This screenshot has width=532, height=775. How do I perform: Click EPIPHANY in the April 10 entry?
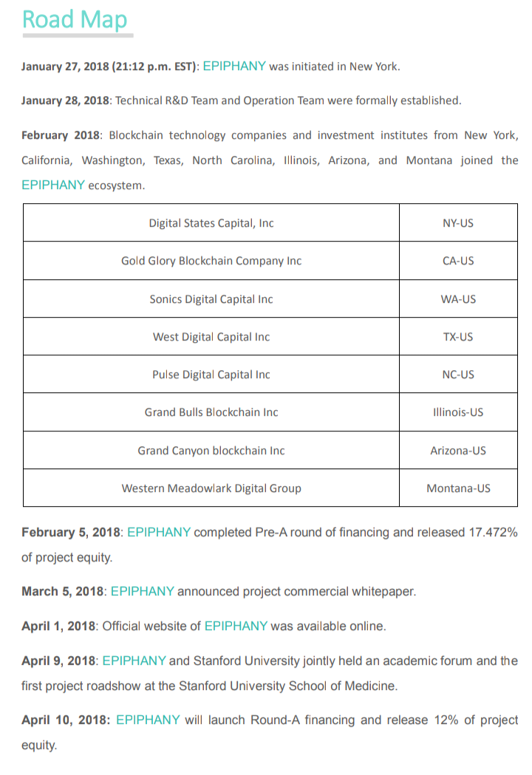pyautogui.click(x=148, y=720)
